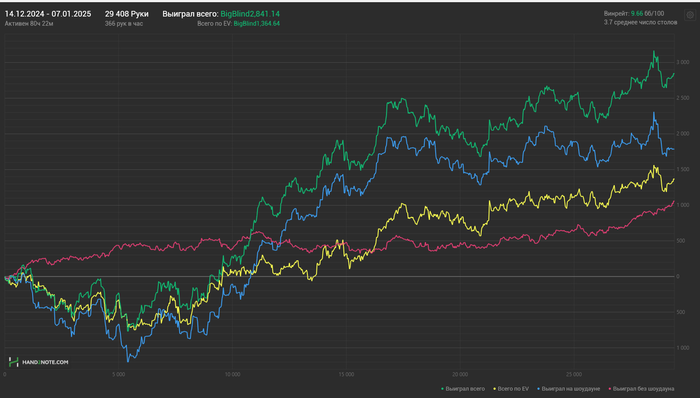700x398 pixels.
Task: Click blue dot of Выиграл на шоудауне
Action: (538, 389)
